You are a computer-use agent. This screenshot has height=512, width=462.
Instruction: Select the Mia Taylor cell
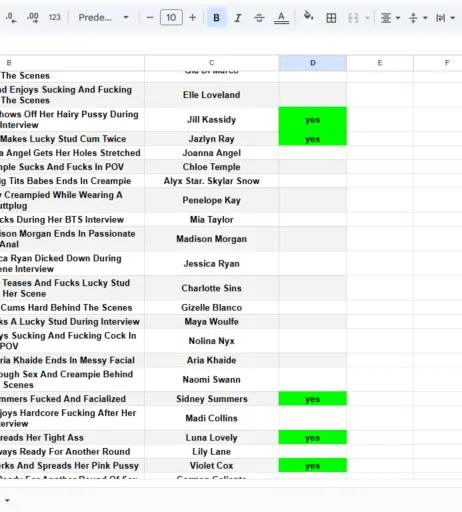(x=212, y=219)
